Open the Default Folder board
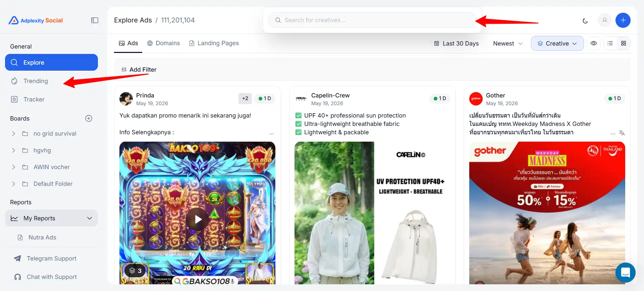Viewport: 644px width, 291px height. pos(53,184)
